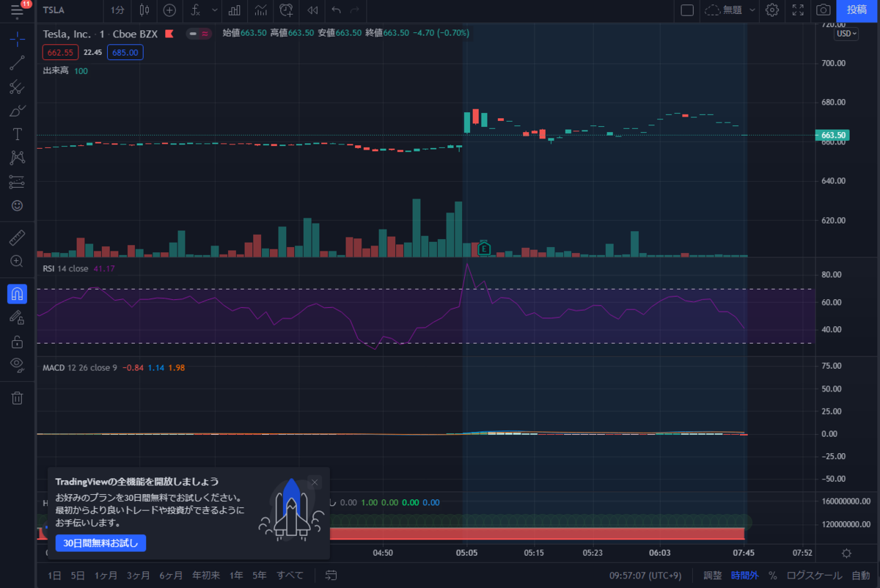Select the trend line drawing tool
880x588 pixels.
[17, 63]
